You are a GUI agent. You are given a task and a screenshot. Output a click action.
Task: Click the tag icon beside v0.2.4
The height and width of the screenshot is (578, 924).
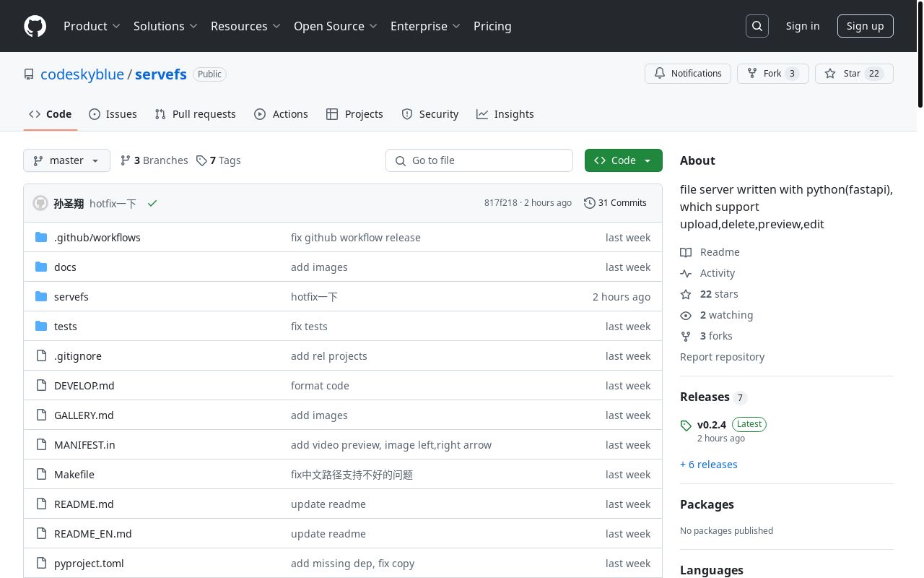click(686, 426)
